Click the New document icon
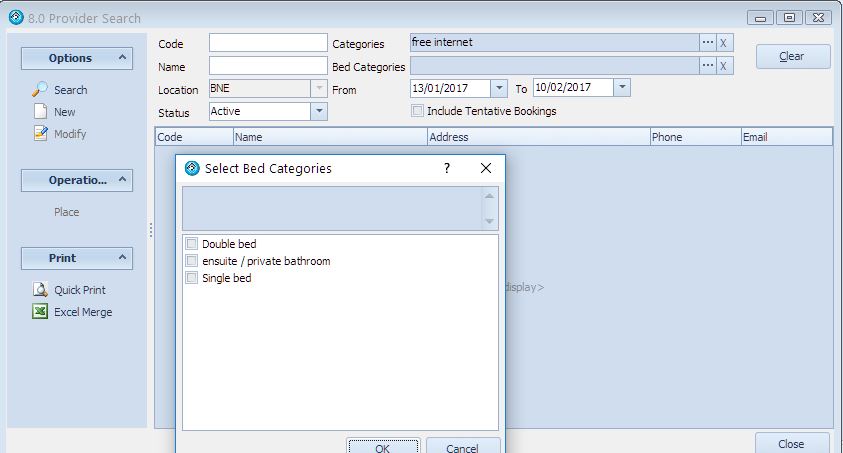Screen dimensions: 843x453 (40, 112)
